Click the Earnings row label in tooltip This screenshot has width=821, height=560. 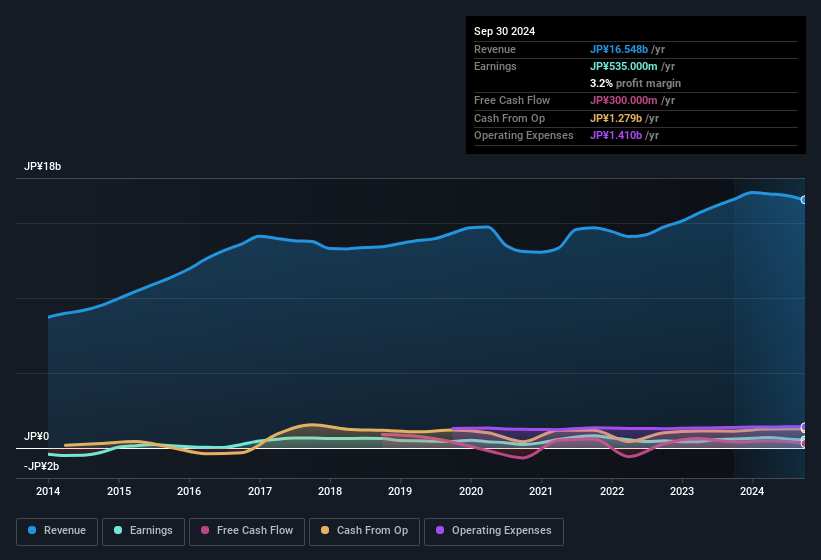coord(495,66)
